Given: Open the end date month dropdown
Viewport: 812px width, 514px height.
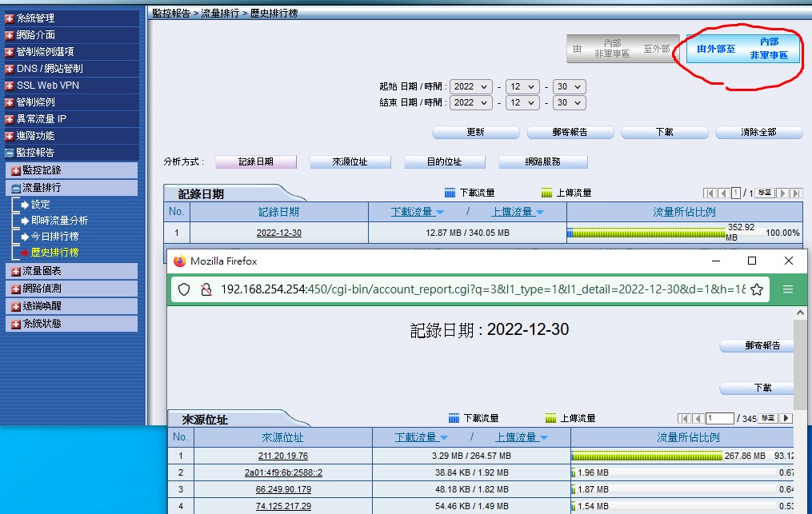Looking at the screenshot, I should point(523,103).
